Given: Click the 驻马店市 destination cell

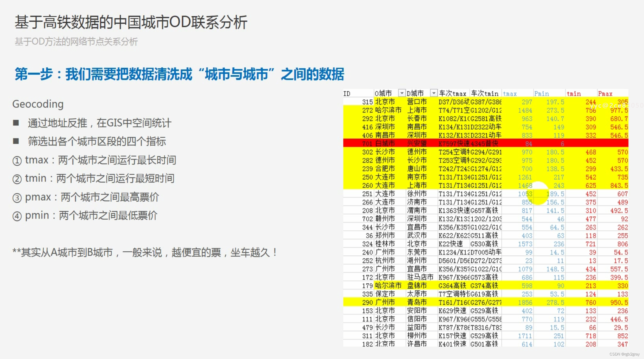Looking at the screenshot, I should 420,277.
